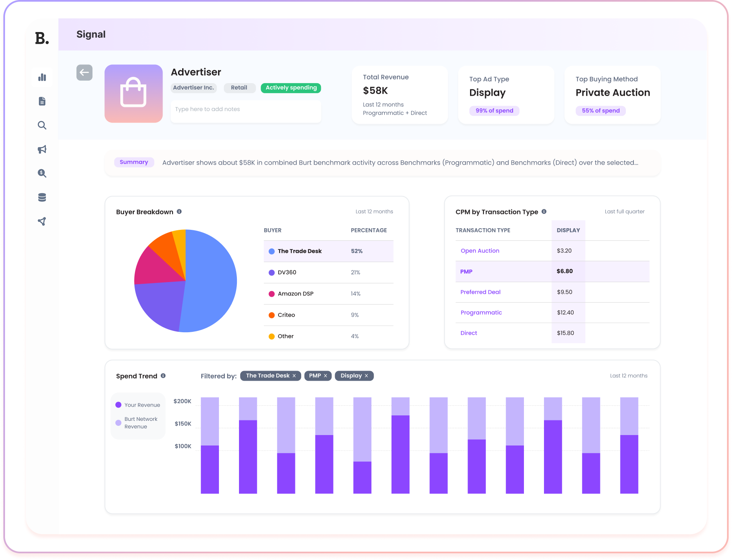Select The Trade Desk buyer row
Image resolution: width=732 pixels, height=560 pixels.
pyautogui.click(x=328, y=251)
